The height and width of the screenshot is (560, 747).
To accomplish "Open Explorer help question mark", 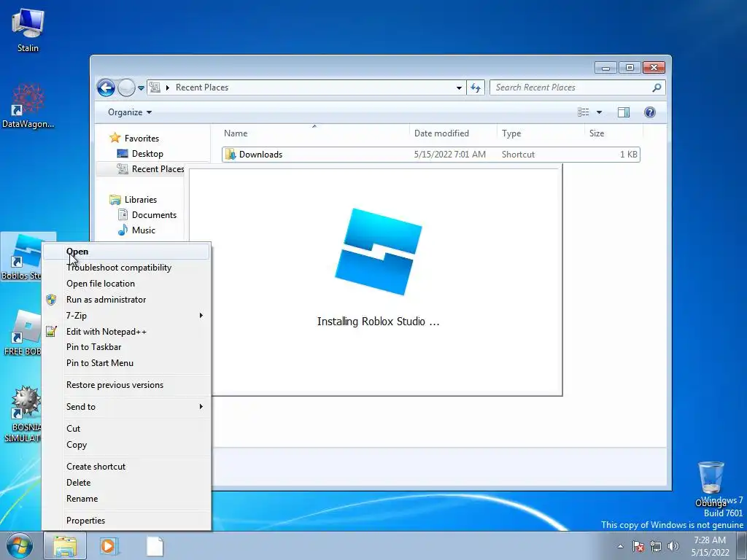I will 650,112.
